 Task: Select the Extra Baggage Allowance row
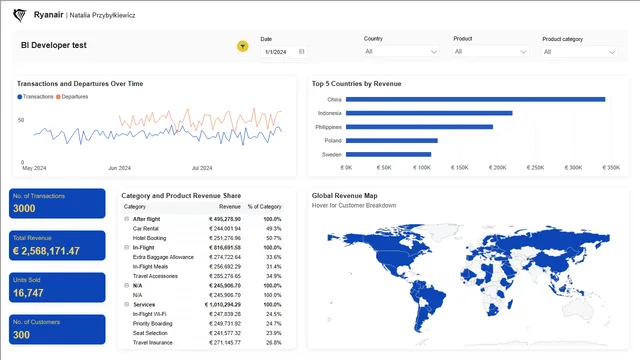tap(203, 257)
